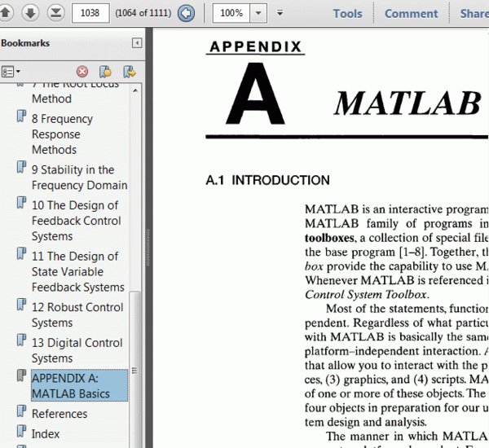Collapse the Bookmarks panel
Screen dimensions: 489x448
click(x=137, y=43)
